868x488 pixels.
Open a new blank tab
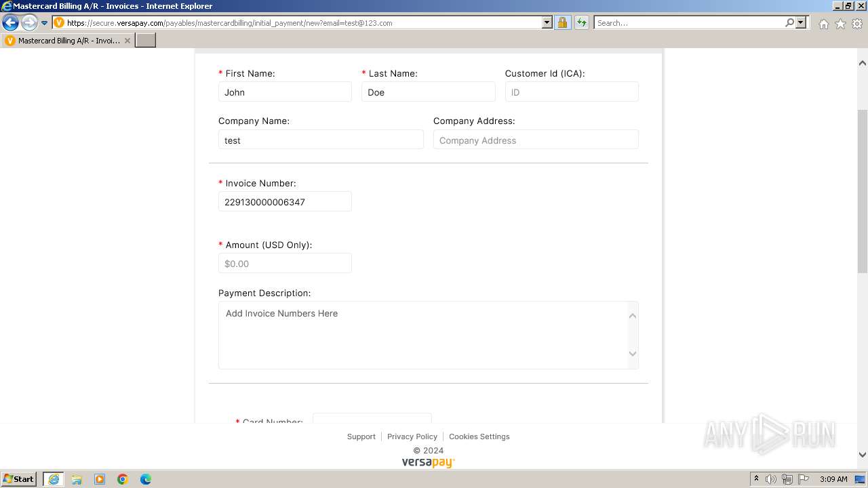tap(146, 41)
